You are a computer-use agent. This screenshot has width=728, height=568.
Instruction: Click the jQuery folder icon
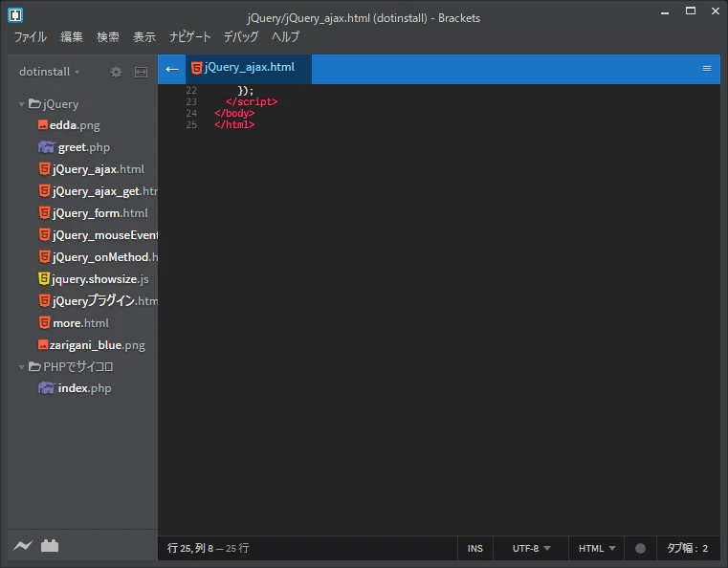pyautogui.click(x=34, y=103)
